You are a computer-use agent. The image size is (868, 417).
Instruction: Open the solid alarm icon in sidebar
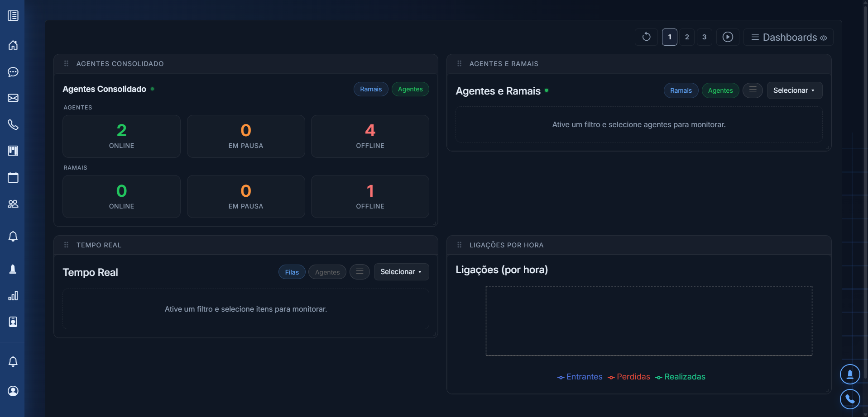pos(13,269)
